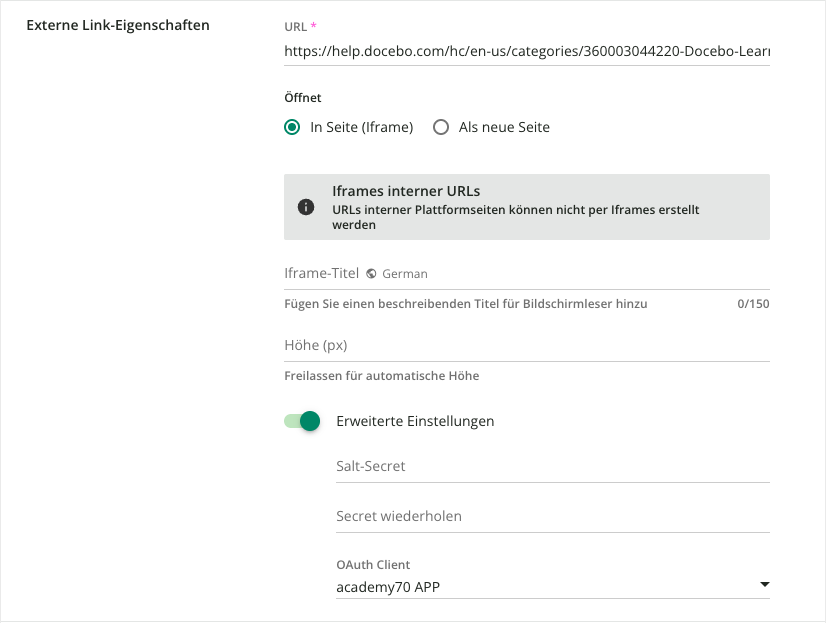Toggle the Erweiterte Einstellungen switch
The image size is (826, 623).
302,421
